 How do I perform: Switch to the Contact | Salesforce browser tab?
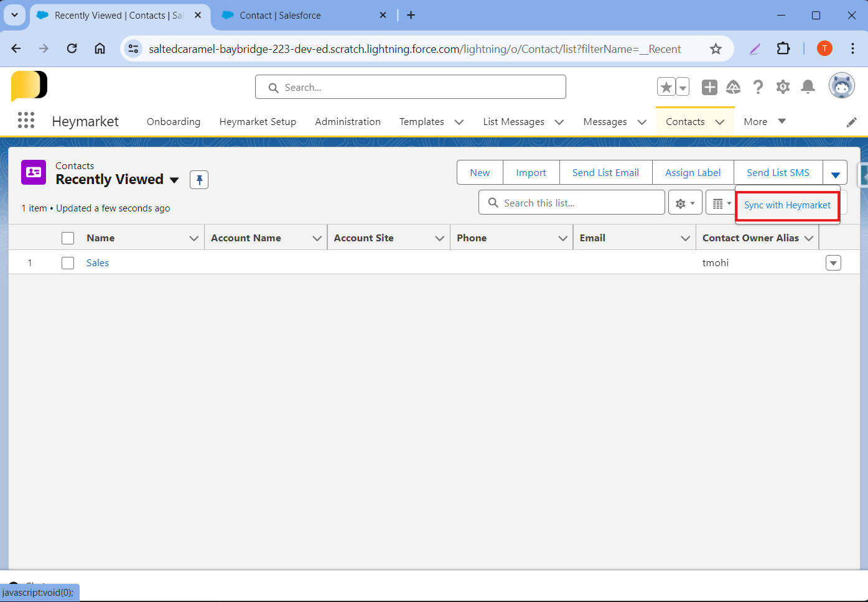click(305, 15)
